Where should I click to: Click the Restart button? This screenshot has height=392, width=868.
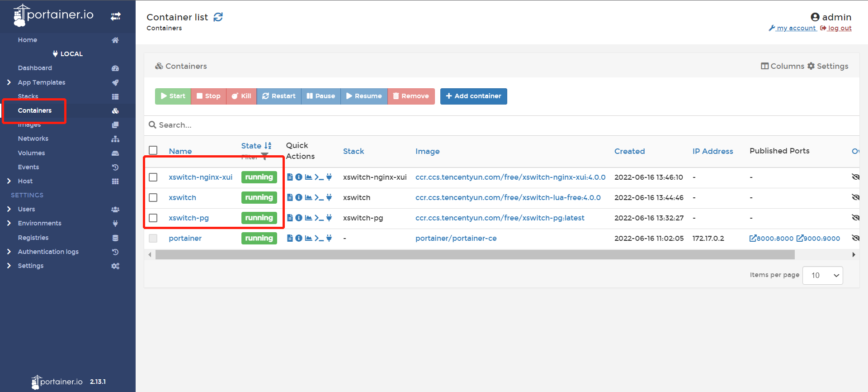pyautogui.click(x=279, y=96)
